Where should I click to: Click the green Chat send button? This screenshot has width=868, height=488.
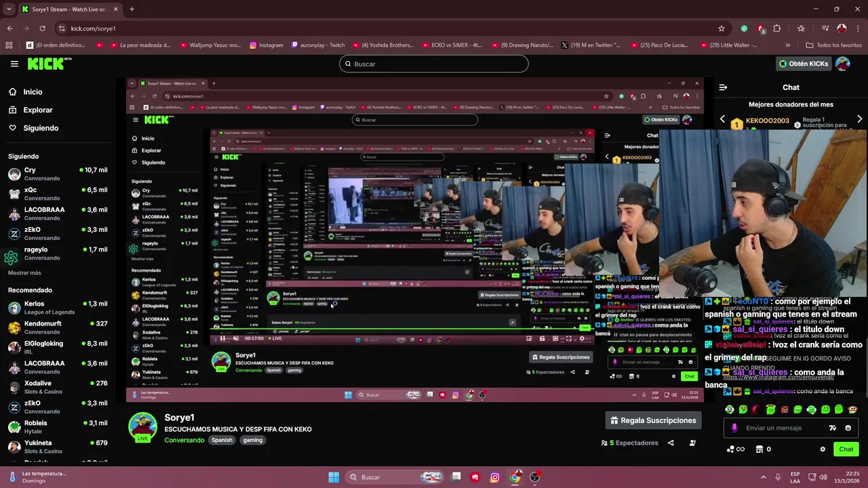coord(846,449)
